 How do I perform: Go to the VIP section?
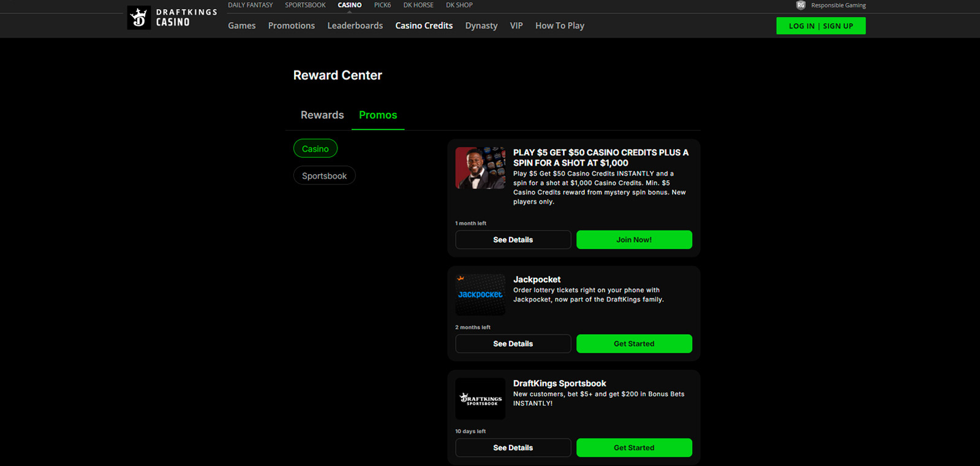(x=516, y=26)
